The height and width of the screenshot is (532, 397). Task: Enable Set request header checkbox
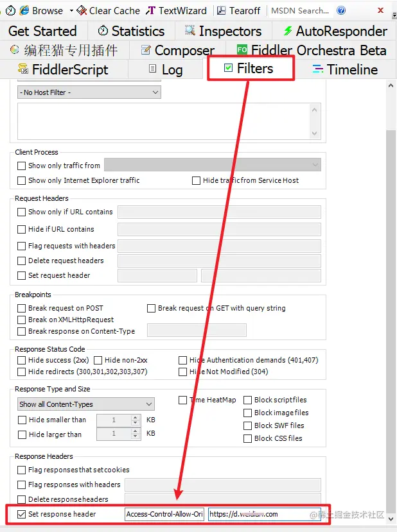point(21,275)
